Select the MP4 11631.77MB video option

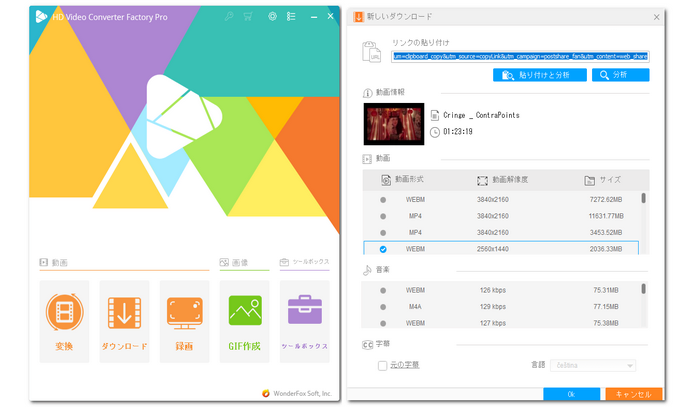(383, 215)
